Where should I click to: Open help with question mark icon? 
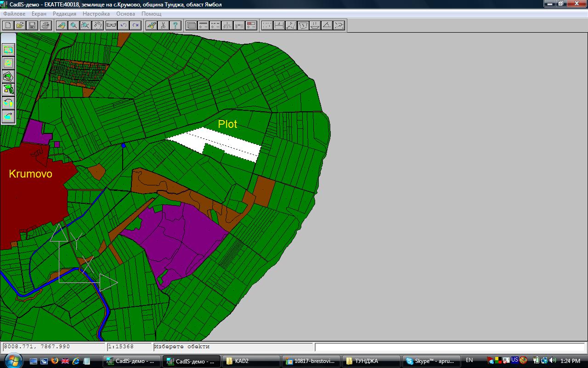tap(175, 25)
